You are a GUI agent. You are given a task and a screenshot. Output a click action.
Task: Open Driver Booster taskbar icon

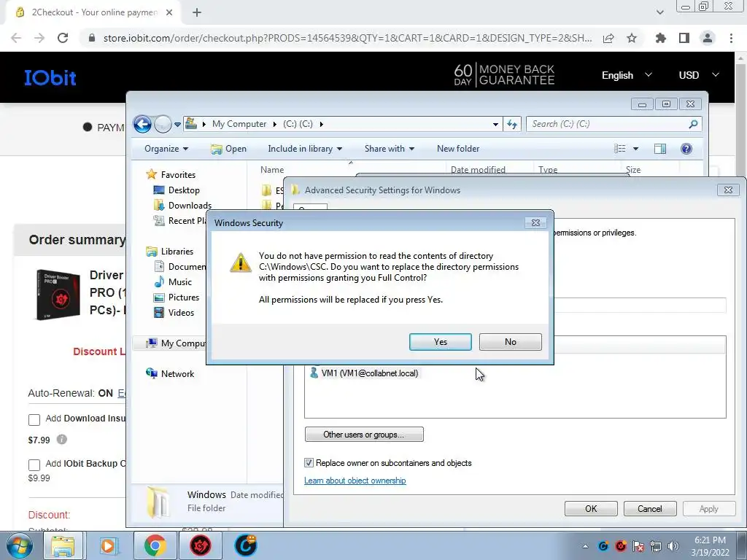(201, 545)
